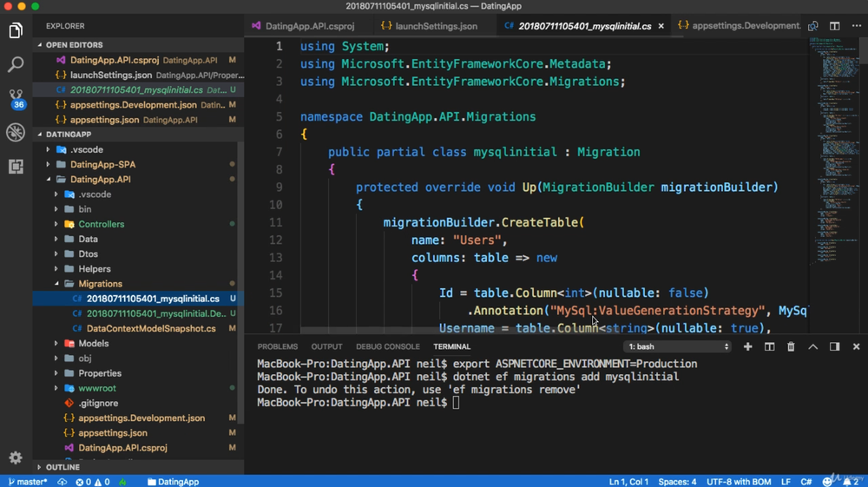Expand the Dtos folder
The image size is (868, 487).
click(x=88, y=254)
